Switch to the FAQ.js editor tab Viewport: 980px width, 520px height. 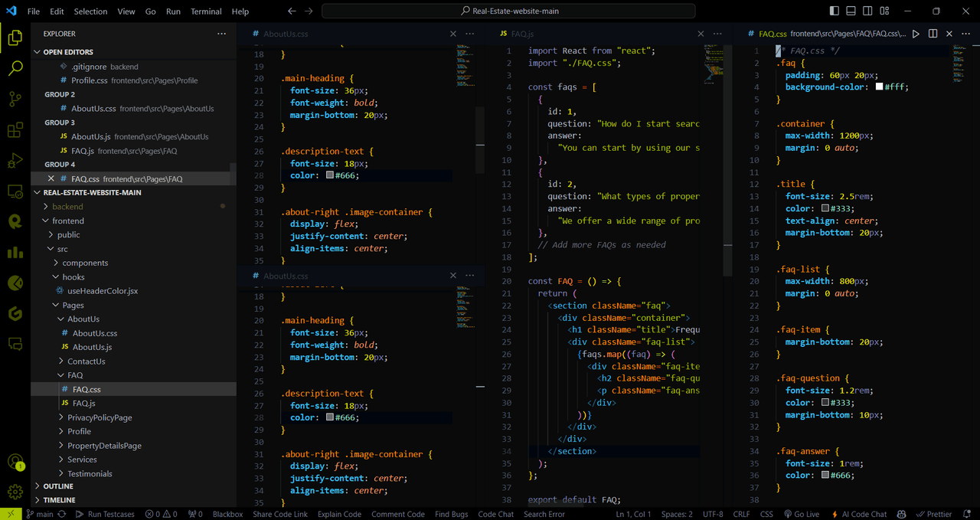(522, 34)
